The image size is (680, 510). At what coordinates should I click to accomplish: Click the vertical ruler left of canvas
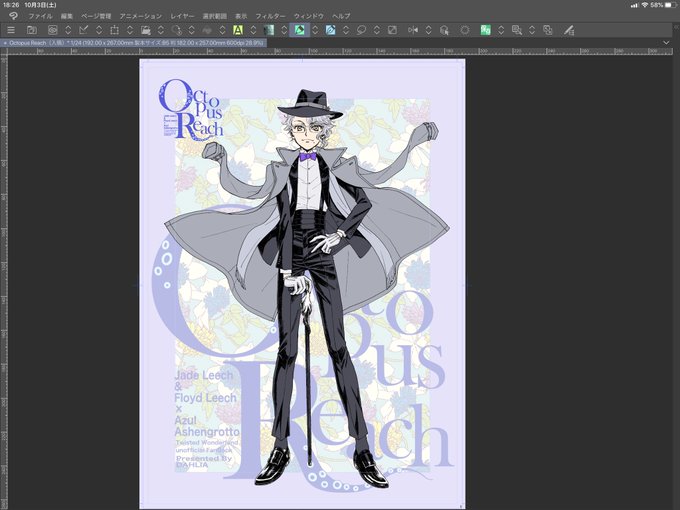tap(4, 282)
